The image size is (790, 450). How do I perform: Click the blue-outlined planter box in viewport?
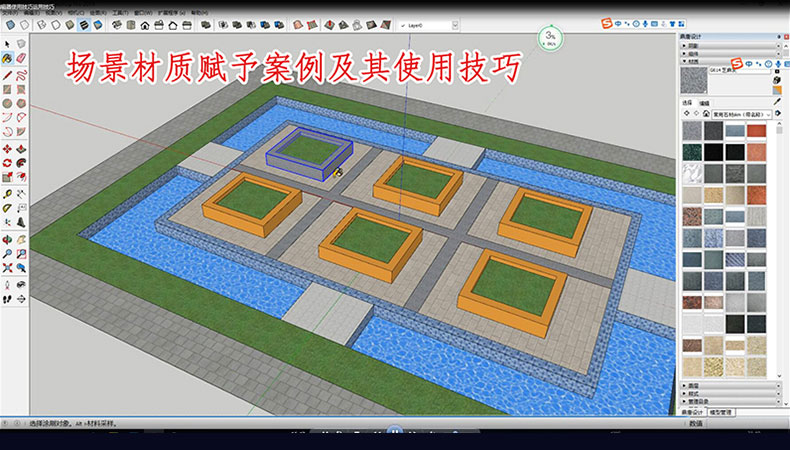[x=310, y=152]
